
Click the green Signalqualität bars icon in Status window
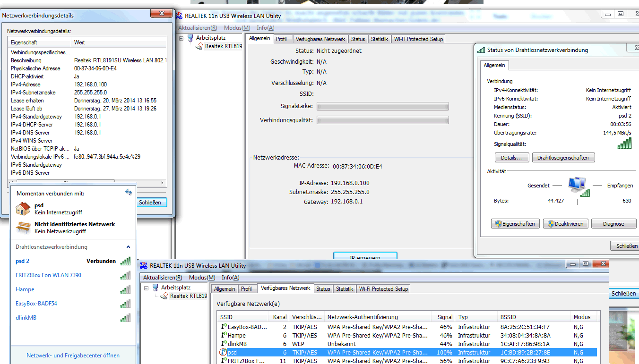point(624,144)
